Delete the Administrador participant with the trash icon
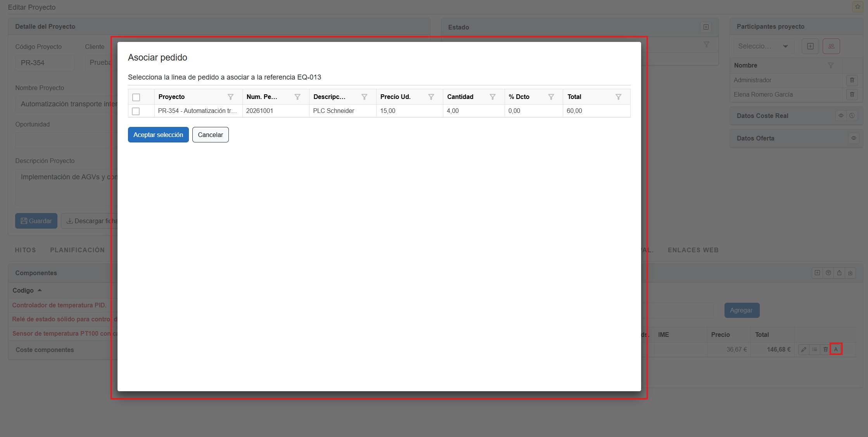This screenshot has height=437, width=868. pyautogui.click(x=852, y=80)
